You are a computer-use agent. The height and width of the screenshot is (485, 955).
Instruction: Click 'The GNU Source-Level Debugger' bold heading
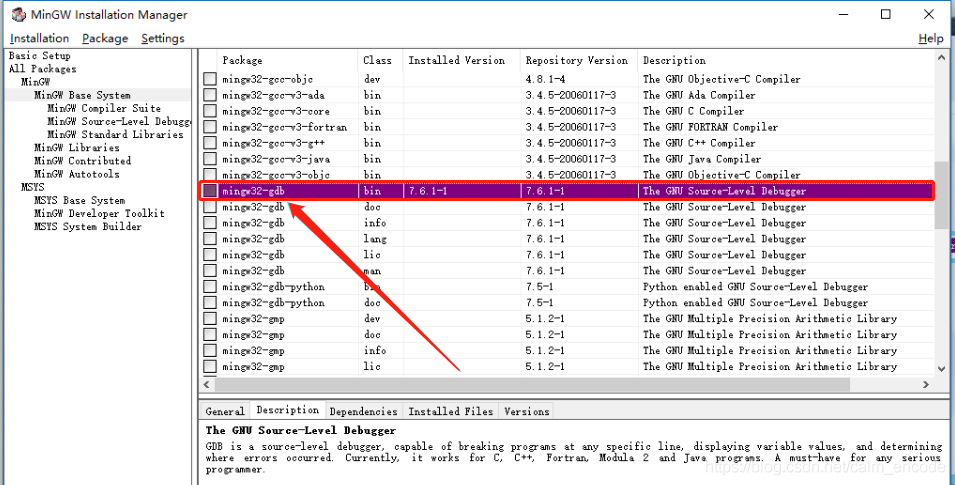301,430
